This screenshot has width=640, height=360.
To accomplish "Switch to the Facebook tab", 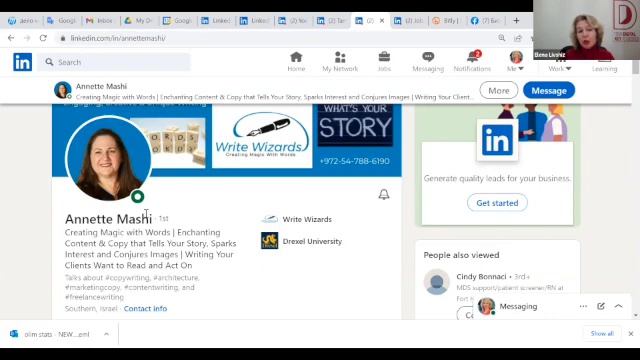I will coord(486,20).
